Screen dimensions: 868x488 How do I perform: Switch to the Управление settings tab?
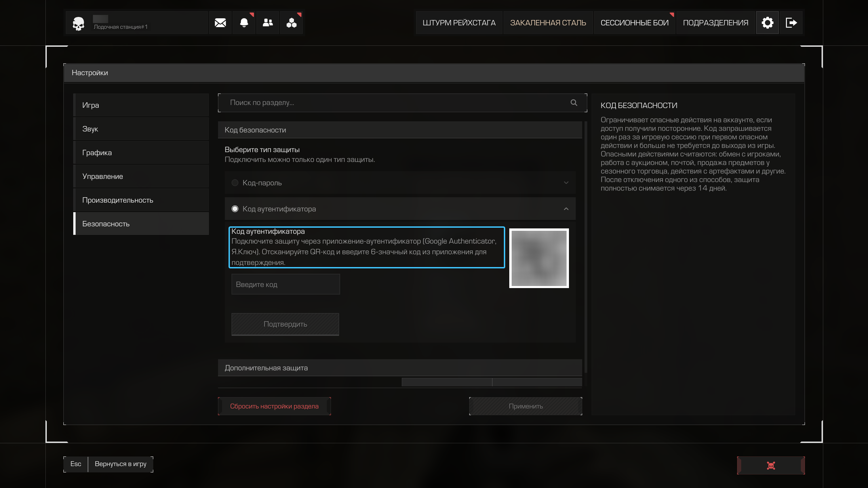click(141, 176)
